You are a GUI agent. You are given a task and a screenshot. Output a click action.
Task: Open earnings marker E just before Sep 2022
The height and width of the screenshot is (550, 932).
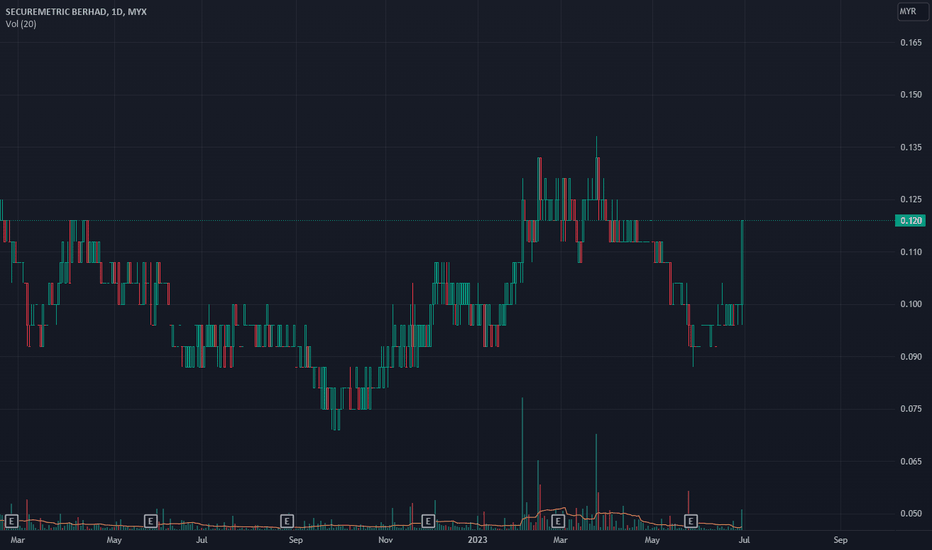[x=287, y=521]
